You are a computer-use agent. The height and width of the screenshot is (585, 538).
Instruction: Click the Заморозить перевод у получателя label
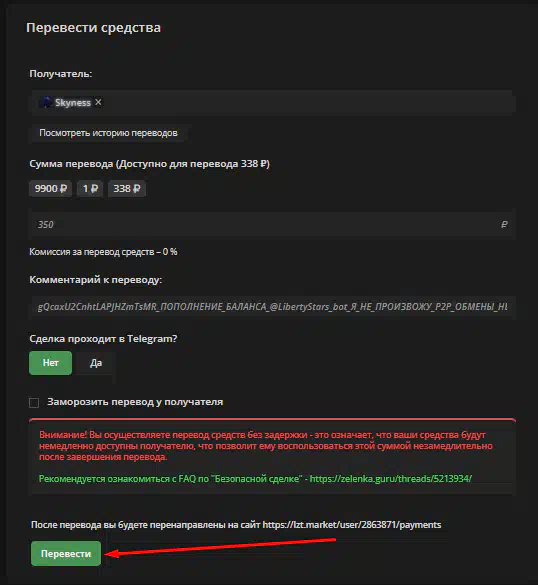[x=135, y=402]
